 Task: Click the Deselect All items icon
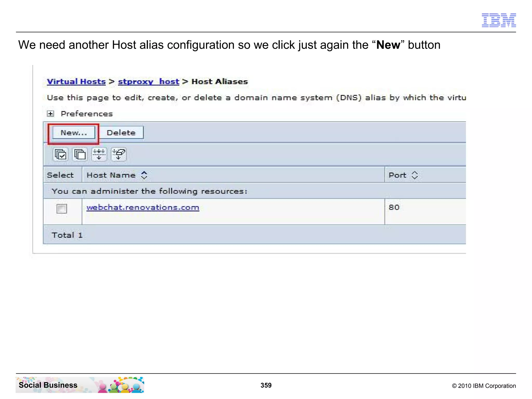80,154
